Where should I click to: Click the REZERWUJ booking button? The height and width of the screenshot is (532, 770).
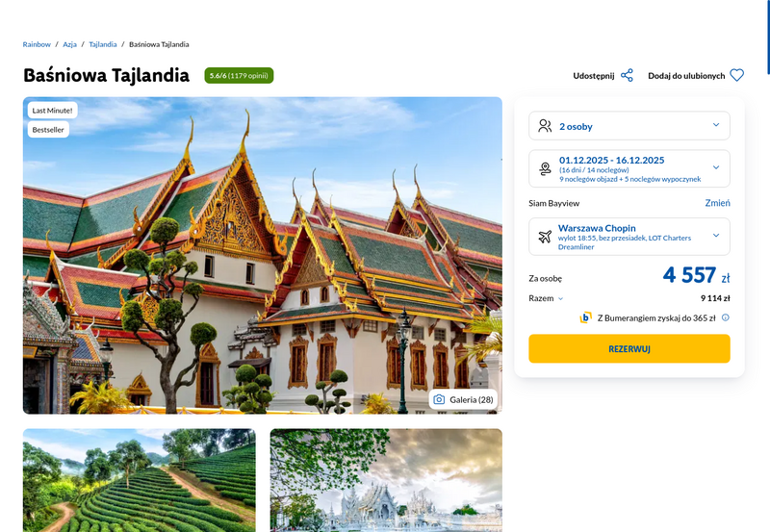629,349
